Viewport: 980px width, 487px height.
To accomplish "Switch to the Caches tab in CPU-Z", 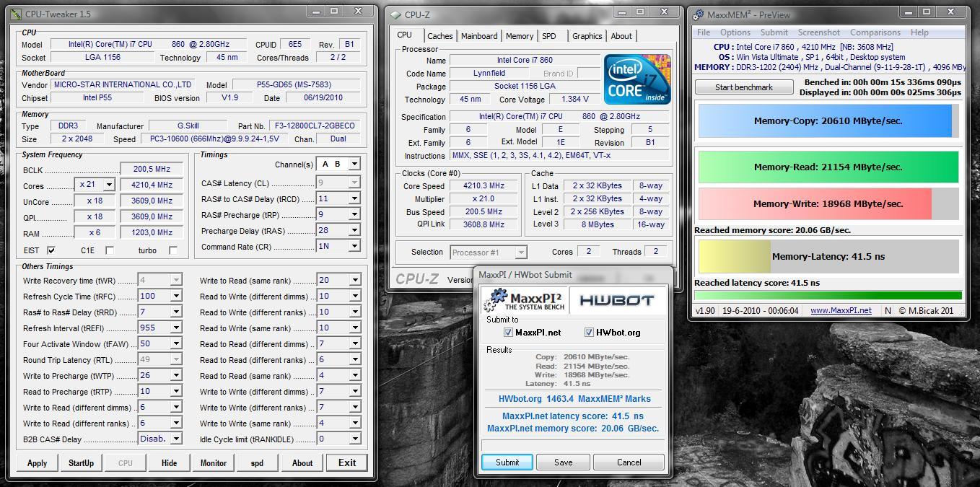I will pyautogui.click(x=439, y=36).
